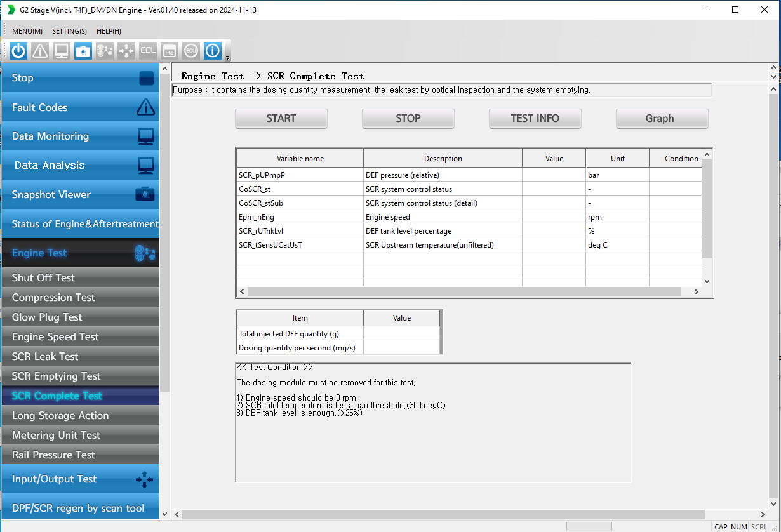The image size is (781, 532).
Task: Open DPF/SCR regen by scan tool
Action: [80, 508]
